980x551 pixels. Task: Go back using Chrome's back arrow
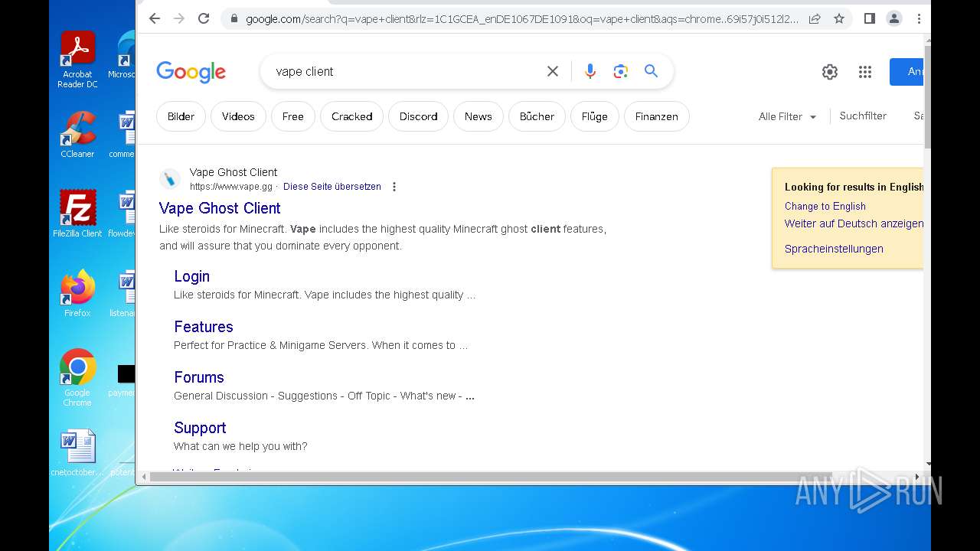[x=155, y=18]
